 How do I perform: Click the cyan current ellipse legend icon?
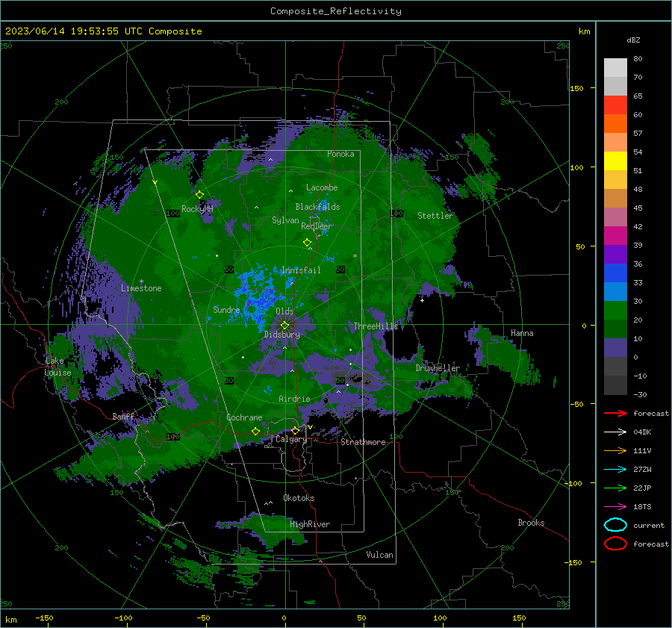click(615, 525)
